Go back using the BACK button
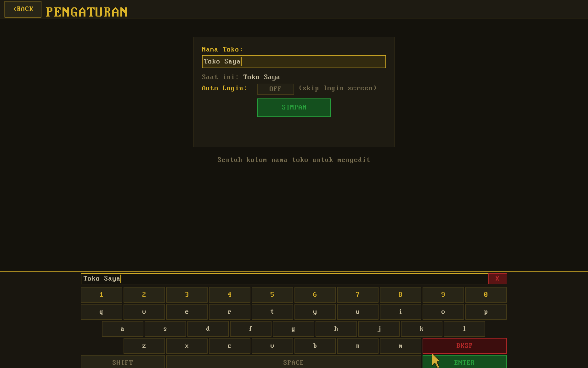This screenshot has height=368, width=588. click(23, 9)
